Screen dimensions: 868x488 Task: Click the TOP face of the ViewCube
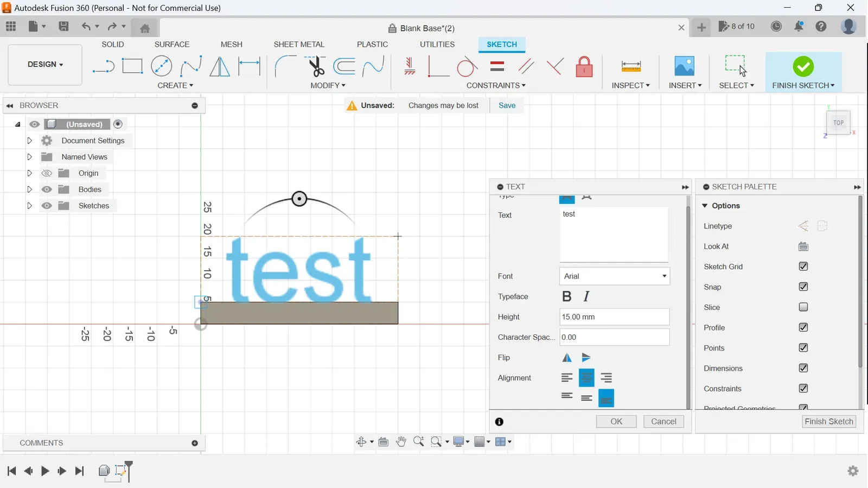[x=838, y=123]
